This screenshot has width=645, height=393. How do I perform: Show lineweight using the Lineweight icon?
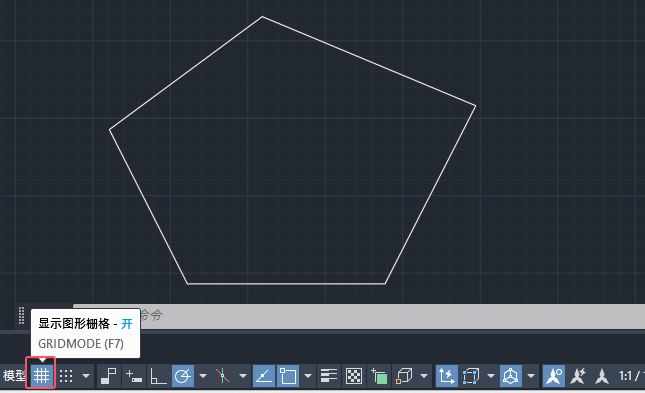[x=329, y=375]
